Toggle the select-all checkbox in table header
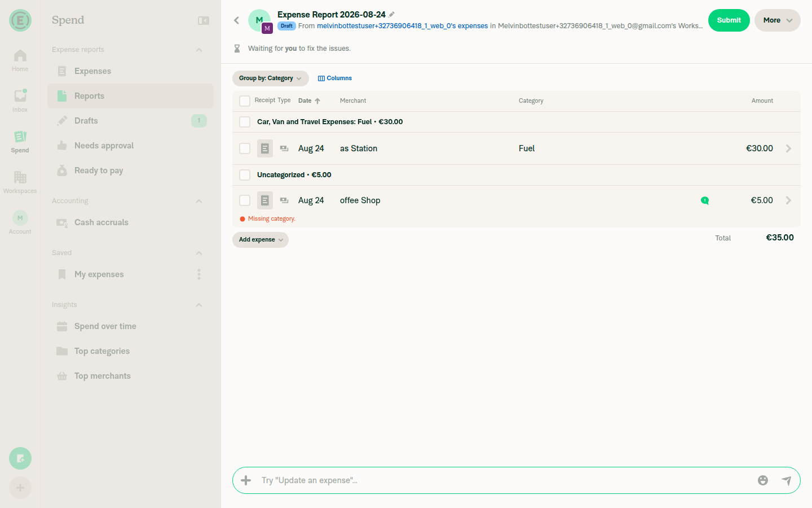The image size is (812, 508). (245, 101)
